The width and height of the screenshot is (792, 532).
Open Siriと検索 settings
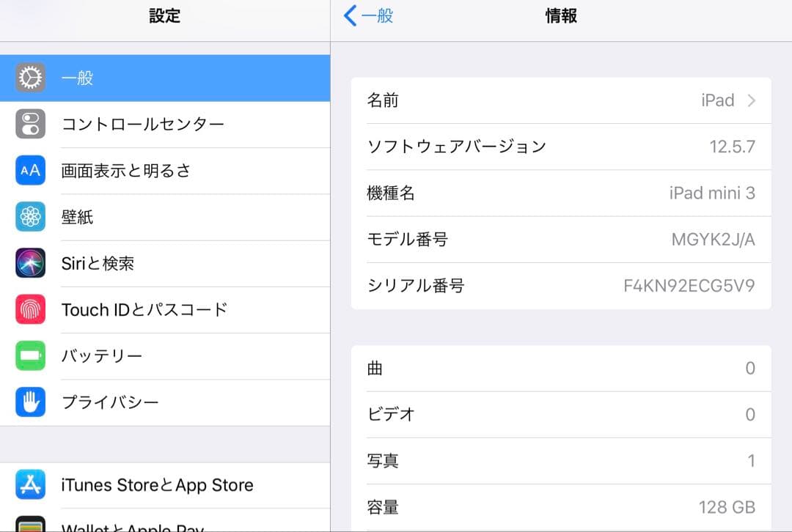tap(165, 264)
